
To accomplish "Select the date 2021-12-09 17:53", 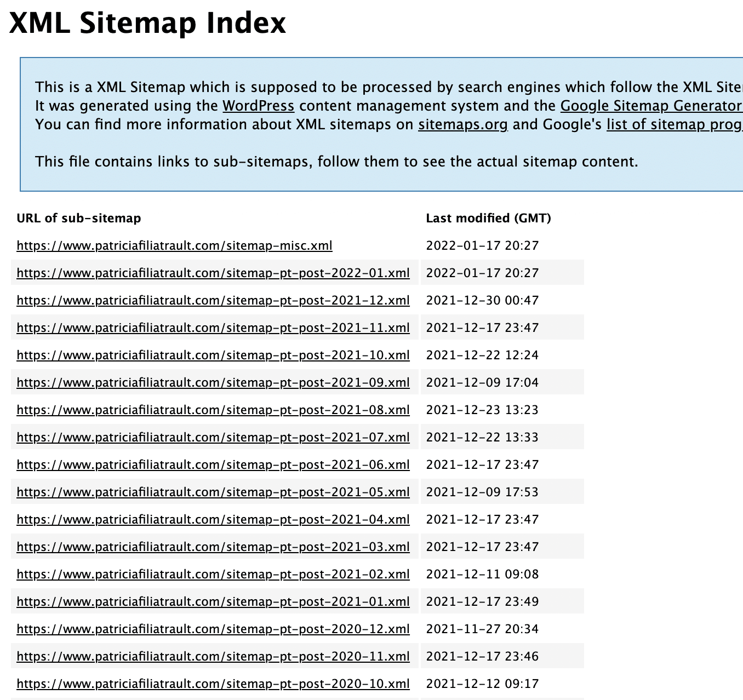I will [x=483, y=492].
